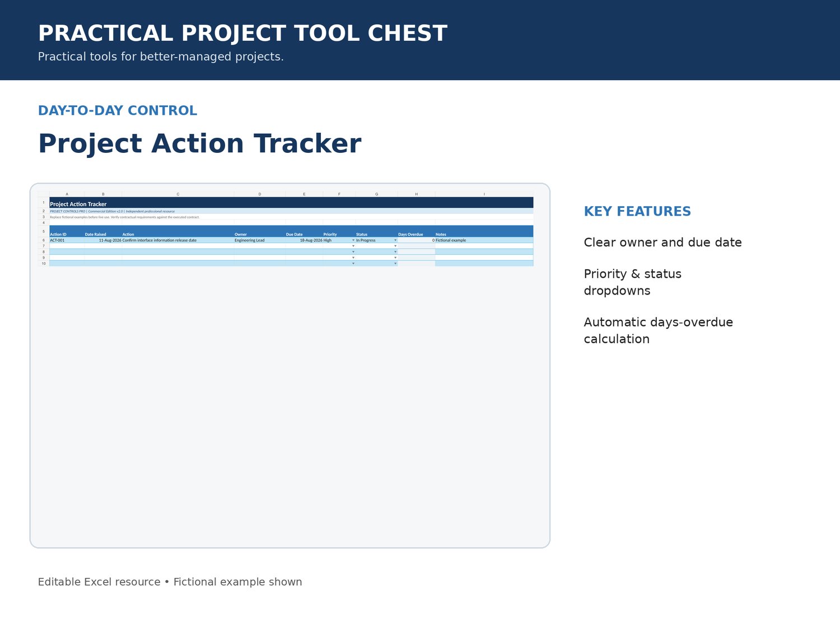Expand the Priority dropdown in row 7
This screenshot has height=630, width=840.
click(353, 246)
